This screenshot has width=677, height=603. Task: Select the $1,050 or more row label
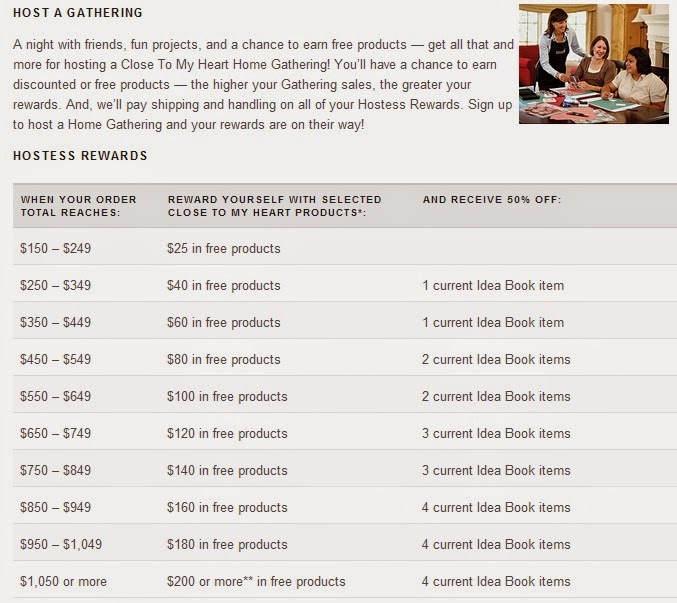click(63, 581)
